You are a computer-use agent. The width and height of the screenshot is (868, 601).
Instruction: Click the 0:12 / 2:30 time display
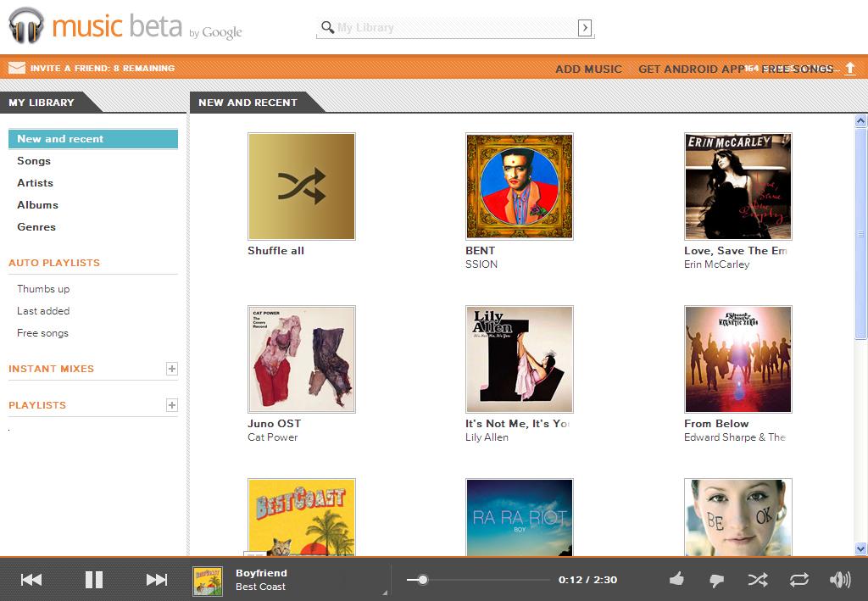tap(587, 580)
